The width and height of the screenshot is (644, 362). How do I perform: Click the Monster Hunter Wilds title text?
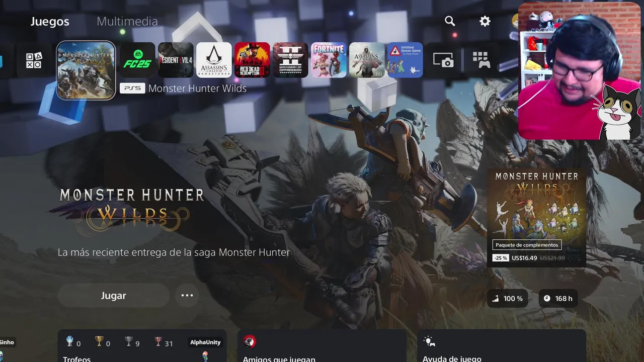(x=197, y=88)
